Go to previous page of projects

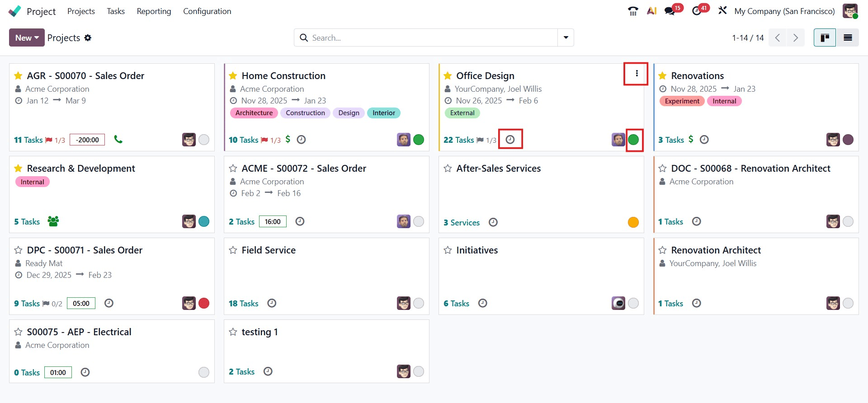[x=778, y=37]
